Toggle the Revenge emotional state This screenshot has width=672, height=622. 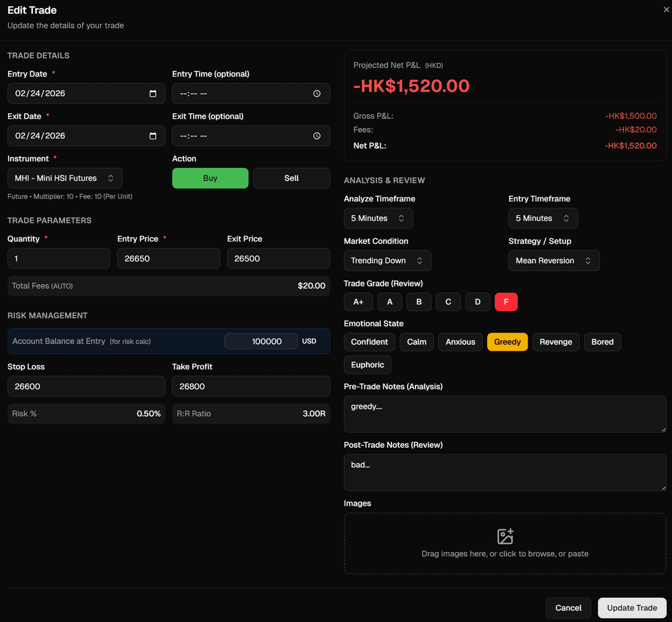click(556, 341)
